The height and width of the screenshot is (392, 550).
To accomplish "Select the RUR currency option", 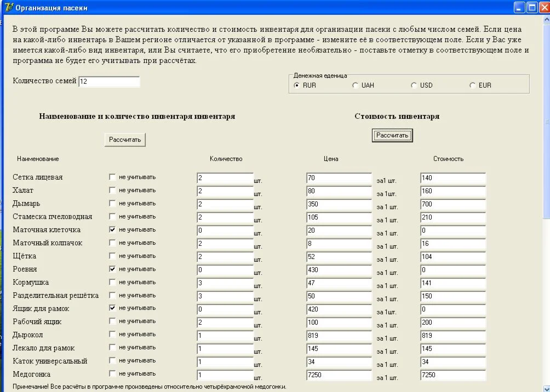I will [x=297, y=85].
